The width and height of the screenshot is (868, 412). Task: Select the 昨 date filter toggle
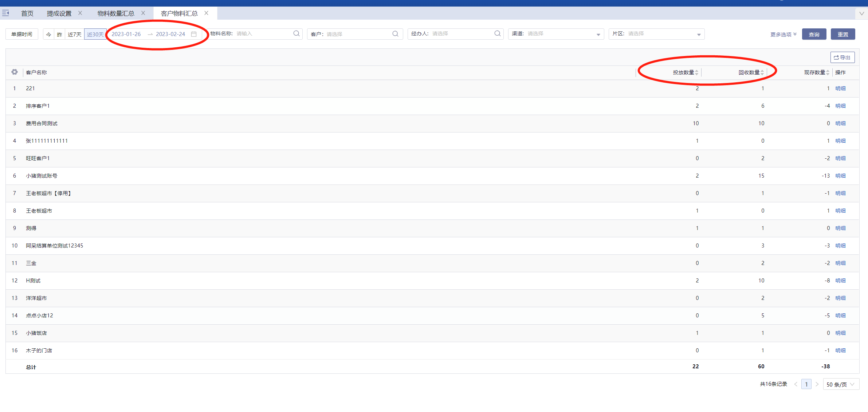coord(59,34)
